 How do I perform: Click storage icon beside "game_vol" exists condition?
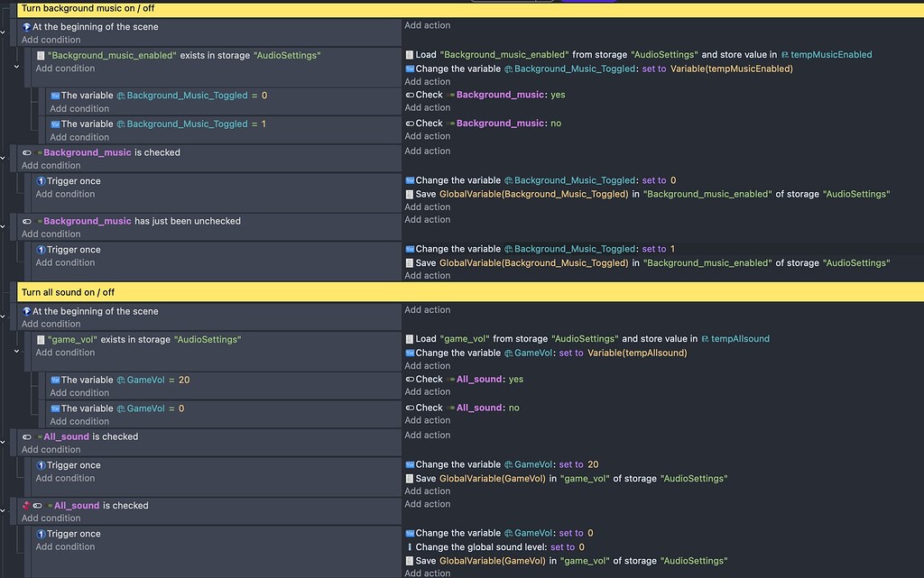41,340
